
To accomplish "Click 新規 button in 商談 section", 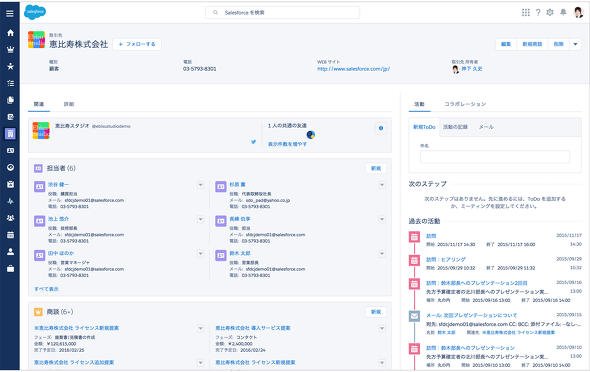I will (x=376, y=312).
